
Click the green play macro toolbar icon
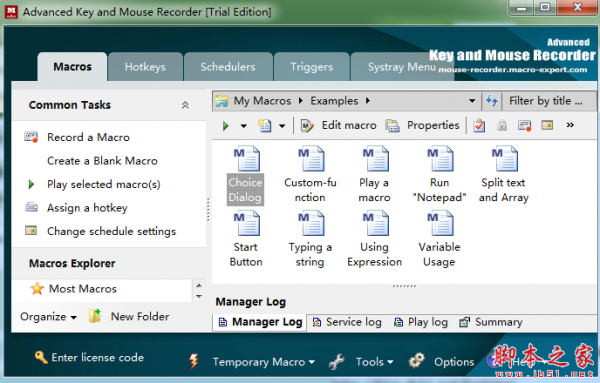[225, 125]
